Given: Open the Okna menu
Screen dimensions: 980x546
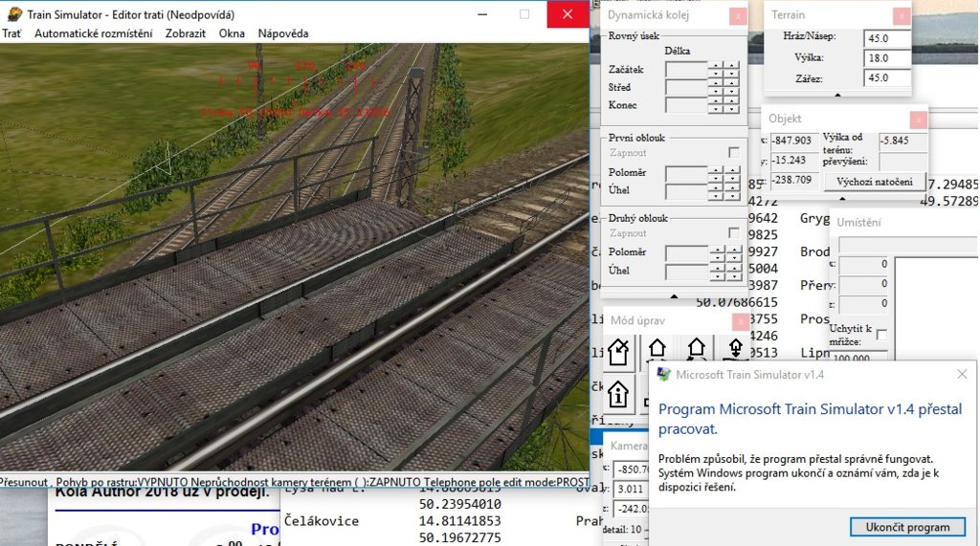Looking at the screenshot, I should [x=232, y=33].
